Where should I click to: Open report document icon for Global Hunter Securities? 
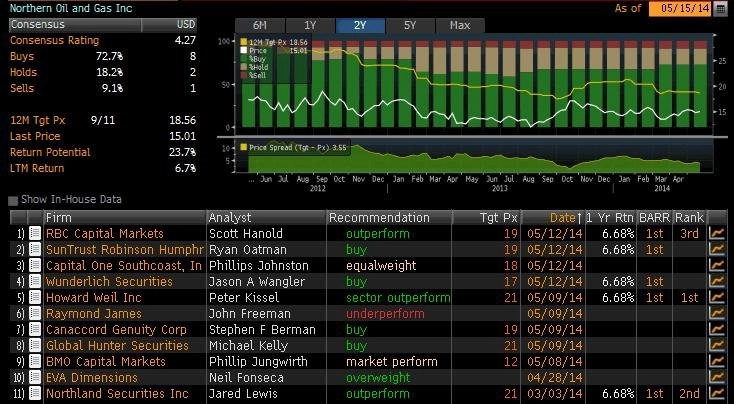coord(35,345)
